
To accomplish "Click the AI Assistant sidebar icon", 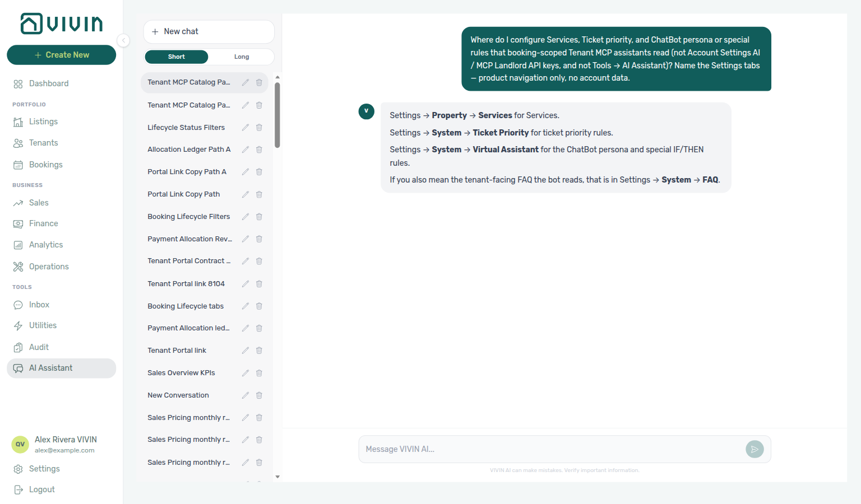I will pos(18,368).
